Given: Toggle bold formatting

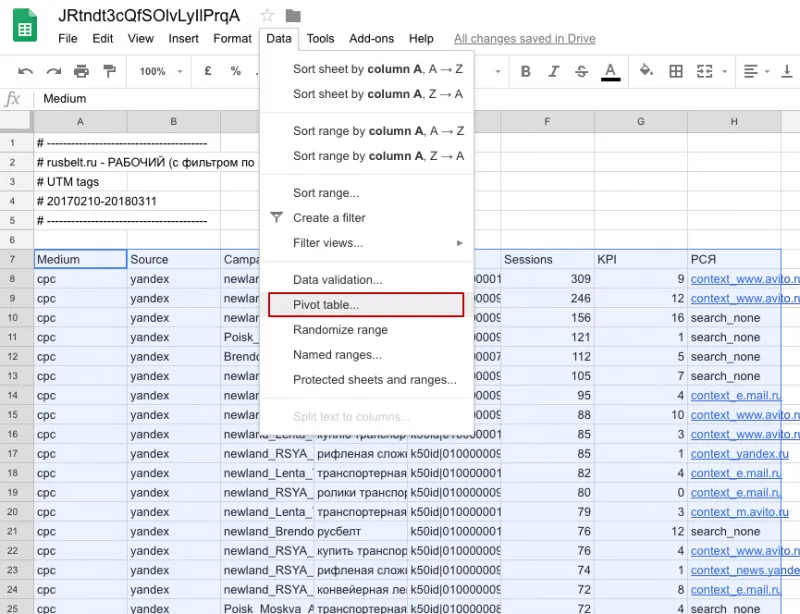Looking at the screenshot, I should tap(526, 71).
